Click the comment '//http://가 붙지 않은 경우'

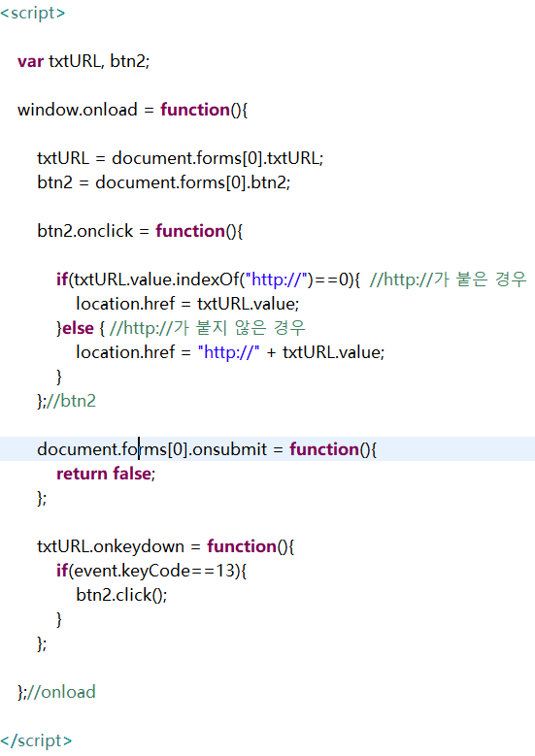pos(208,328)
